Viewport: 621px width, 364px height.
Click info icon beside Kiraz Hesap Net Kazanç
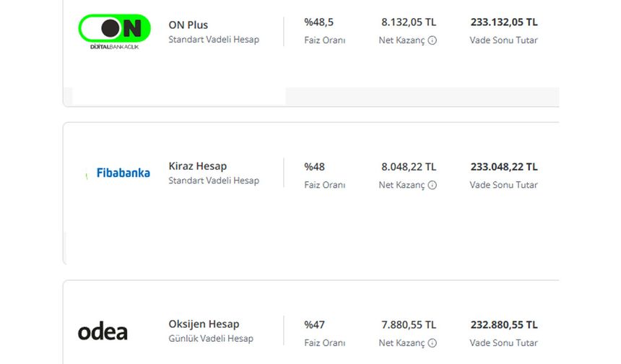click(x=432, y=185)
